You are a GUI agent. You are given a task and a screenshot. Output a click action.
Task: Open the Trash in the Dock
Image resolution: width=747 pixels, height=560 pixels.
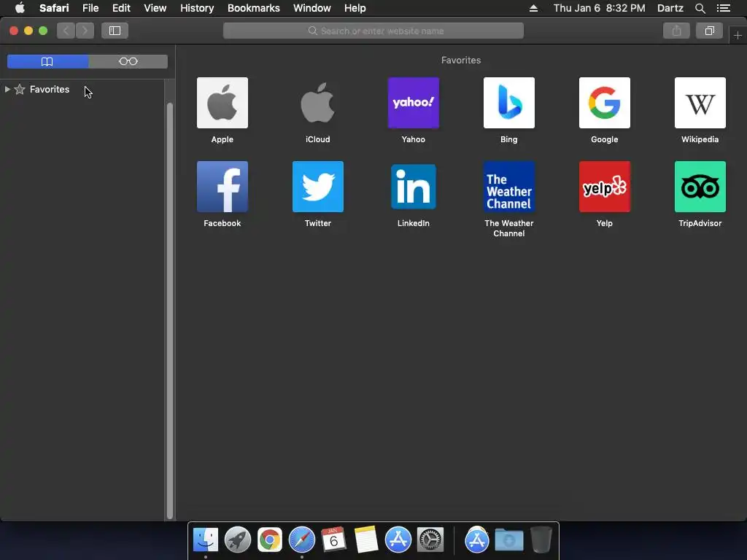[x=541, y=540]
